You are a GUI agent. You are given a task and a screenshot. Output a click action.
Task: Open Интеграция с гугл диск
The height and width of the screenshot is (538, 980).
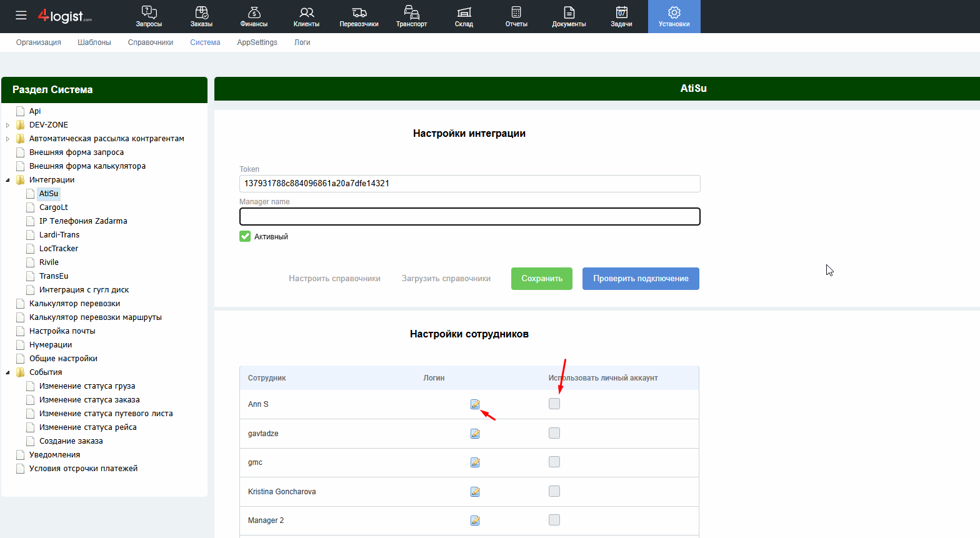[x=84, y=290]
